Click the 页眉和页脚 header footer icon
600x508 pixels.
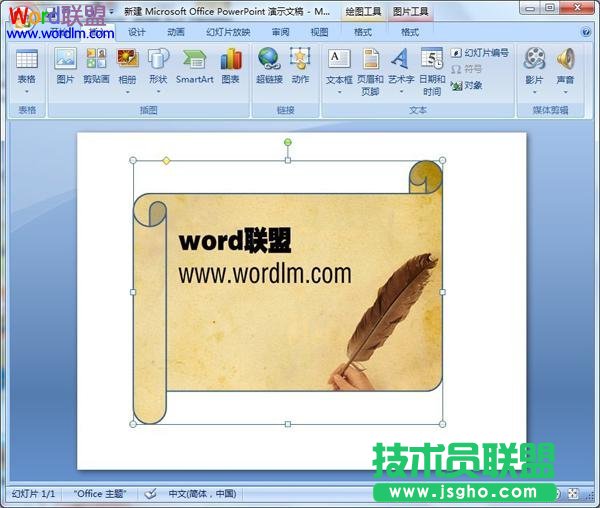pos(371,70)
